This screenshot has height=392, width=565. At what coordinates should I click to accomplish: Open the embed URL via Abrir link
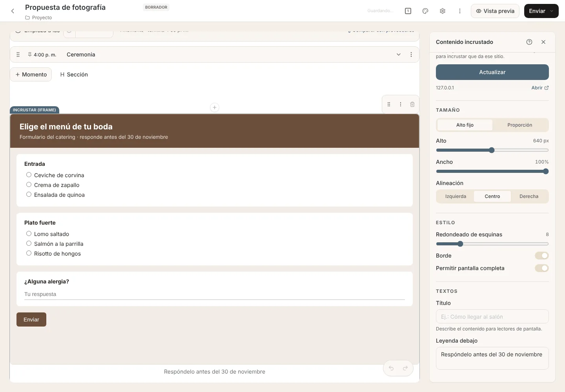540,88
